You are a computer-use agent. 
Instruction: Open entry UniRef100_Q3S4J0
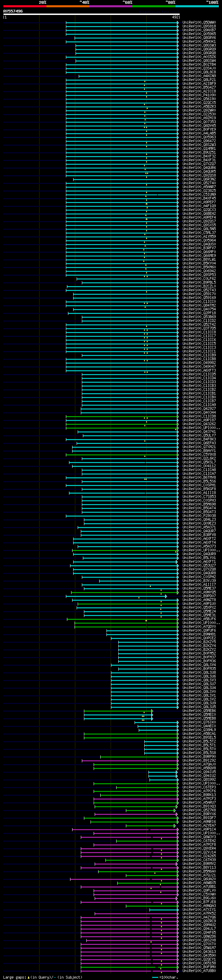click(x=199, y=68)
